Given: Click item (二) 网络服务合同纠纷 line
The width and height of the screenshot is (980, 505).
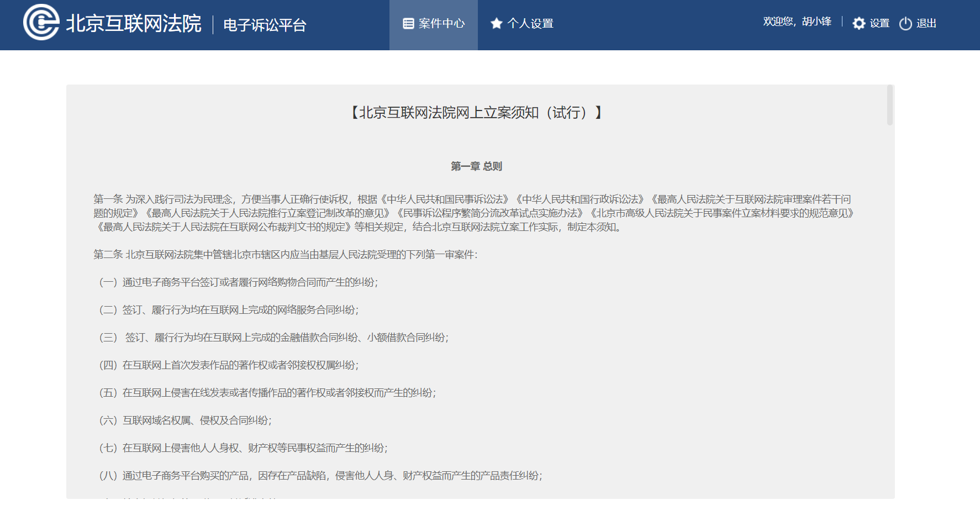Looking at the screenshot, I should [x=229, y=310].
